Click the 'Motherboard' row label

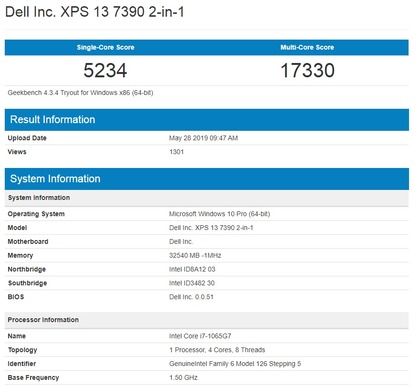[28, 241]
